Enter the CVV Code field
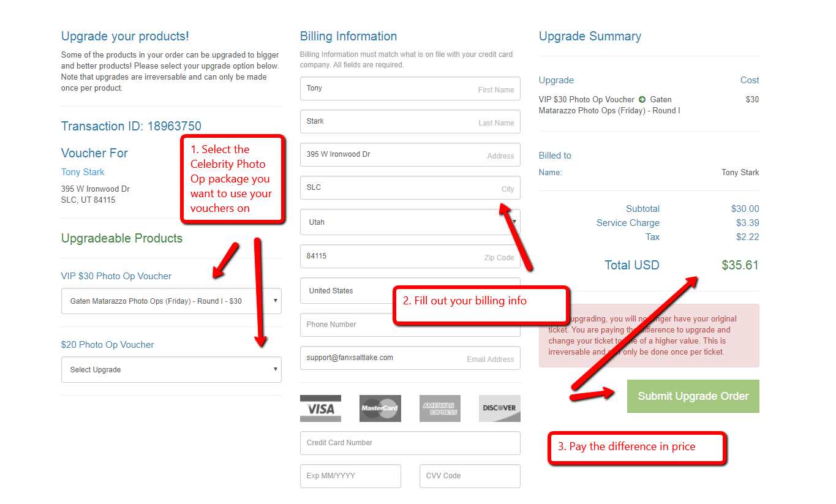This screenshot has width=836, height=504. click(x=469, y=476)
